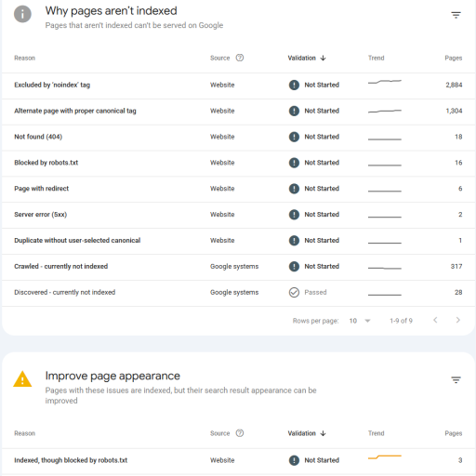Image resolution: width=476 pixels, height=476 pixels.
Task: Open Server error (5xx) reason
Action: [40, 215]
